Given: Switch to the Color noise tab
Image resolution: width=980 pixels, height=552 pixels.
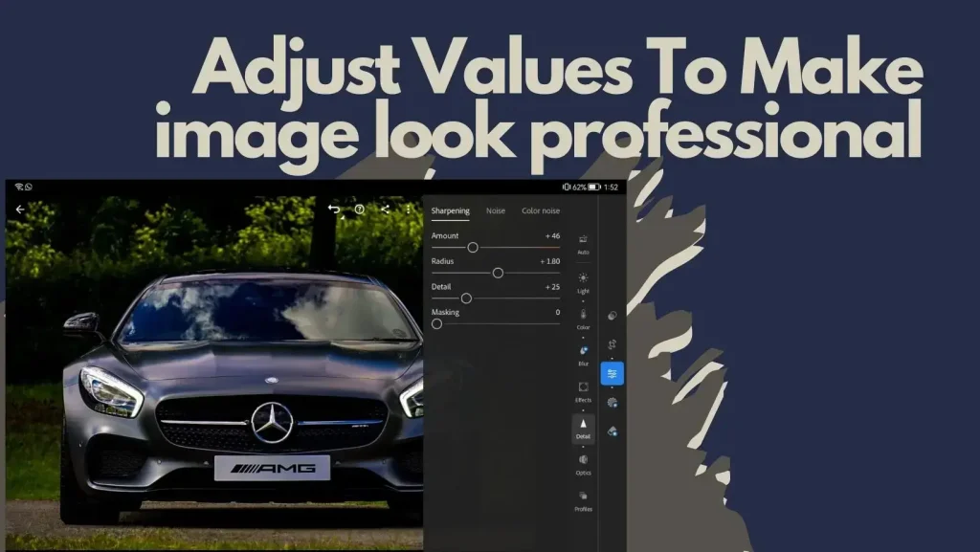Looking at the screenshot, I should 541,210.
